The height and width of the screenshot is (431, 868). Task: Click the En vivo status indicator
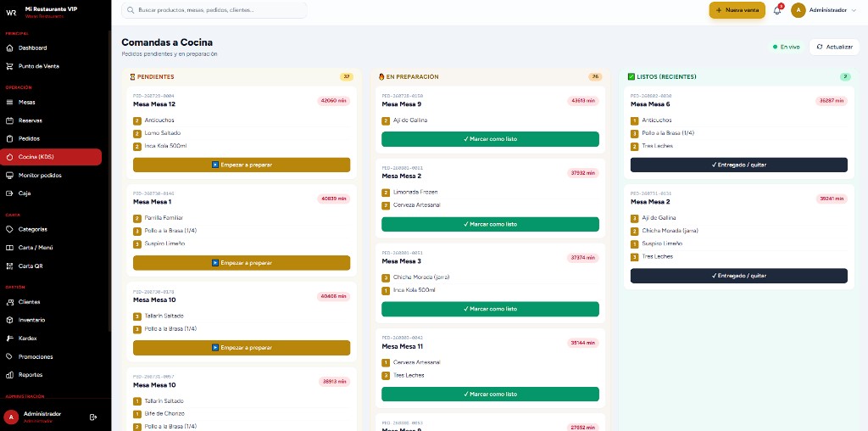[786, 48]
